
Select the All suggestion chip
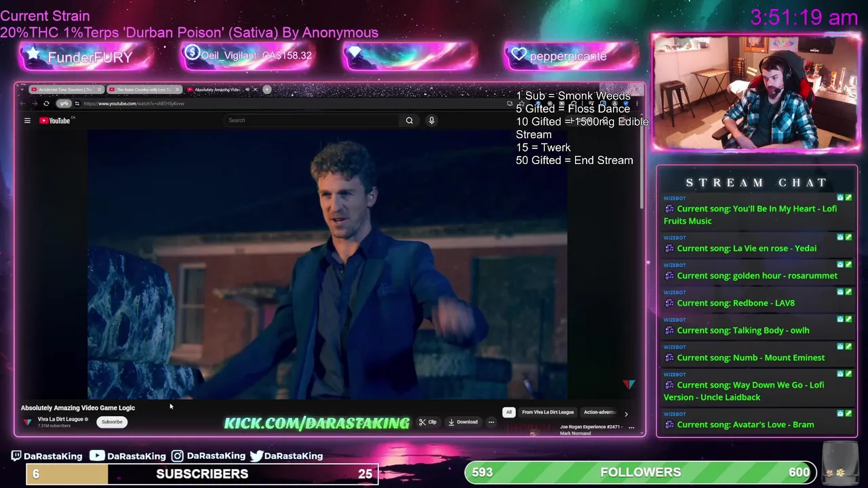509,412
